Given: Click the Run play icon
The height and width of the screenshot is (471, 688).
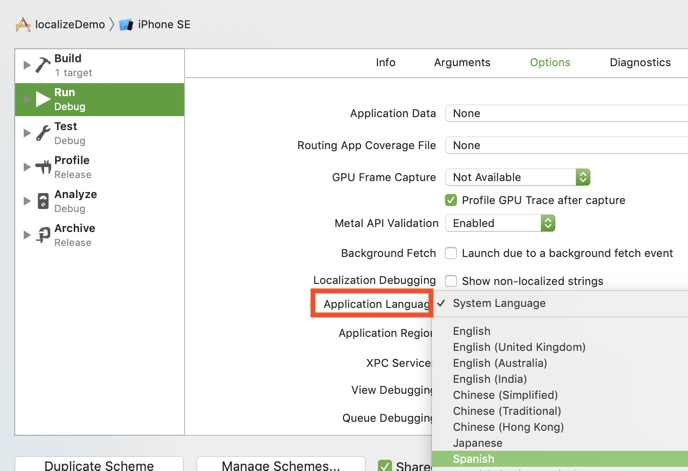Looking at the screenshot, I should pos(43,99).
